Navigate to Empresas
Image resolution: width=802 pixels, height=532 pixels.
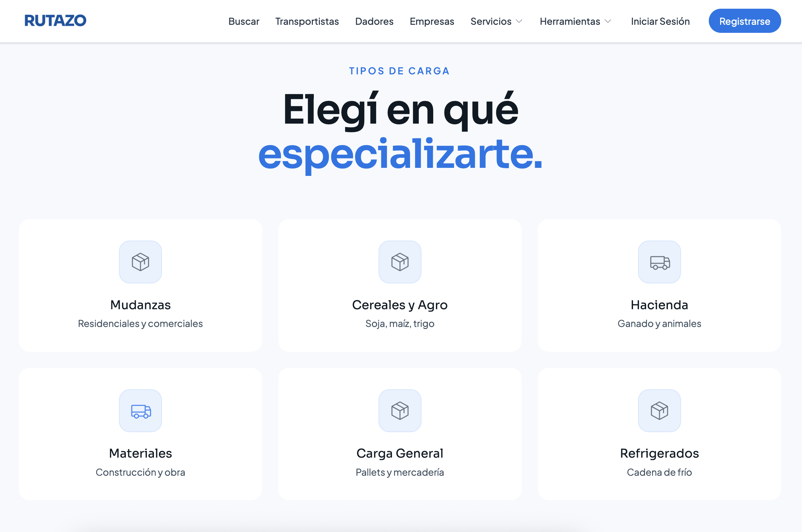tap(432, 21)
